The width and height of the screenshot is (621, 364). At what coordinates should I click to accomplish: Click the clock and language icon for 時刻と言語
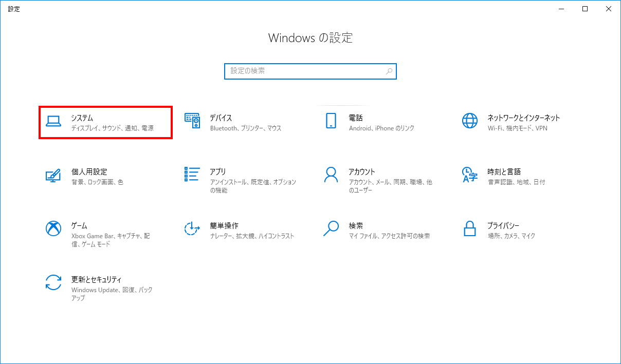470,175
